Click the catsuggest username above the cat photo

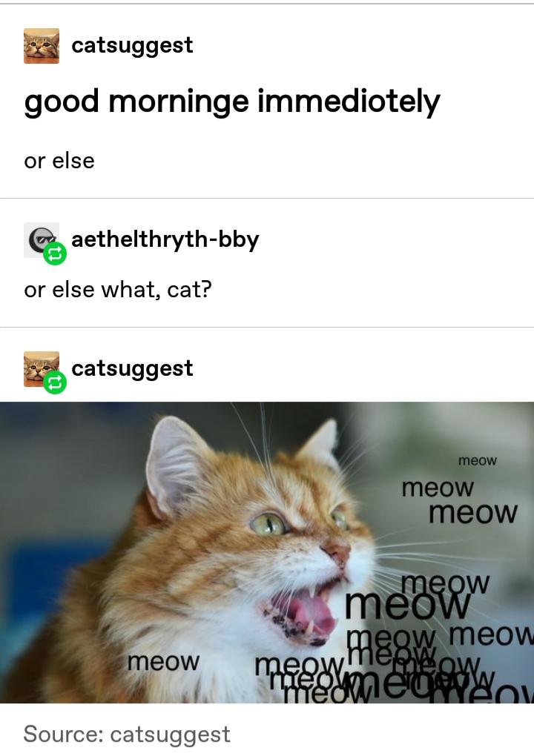pos(132,368)
